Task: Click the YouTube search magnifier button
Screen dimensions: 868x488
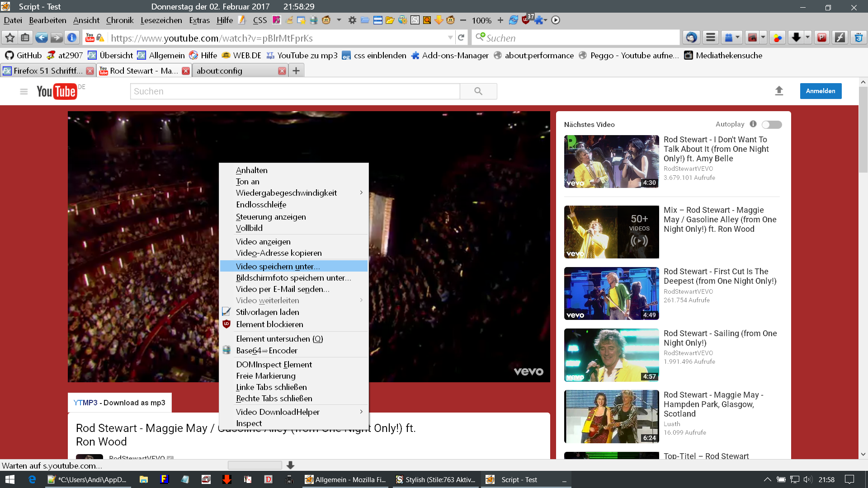Action: pos(478,91)
